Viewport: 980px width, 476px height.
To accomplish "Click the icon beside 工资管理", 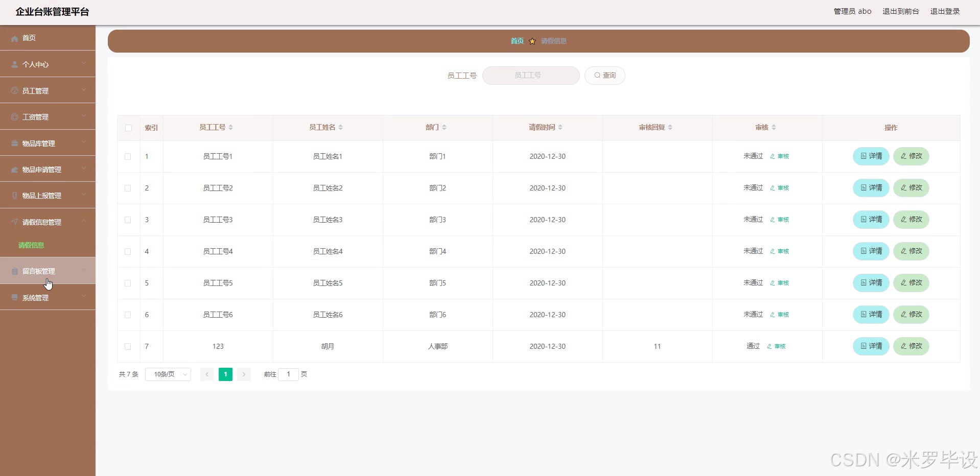I will (x=15, y=117).
